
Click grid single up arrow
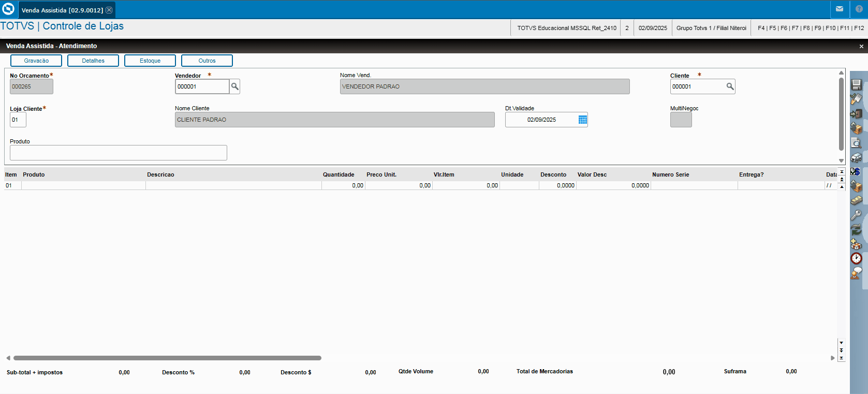click(842, 186)
